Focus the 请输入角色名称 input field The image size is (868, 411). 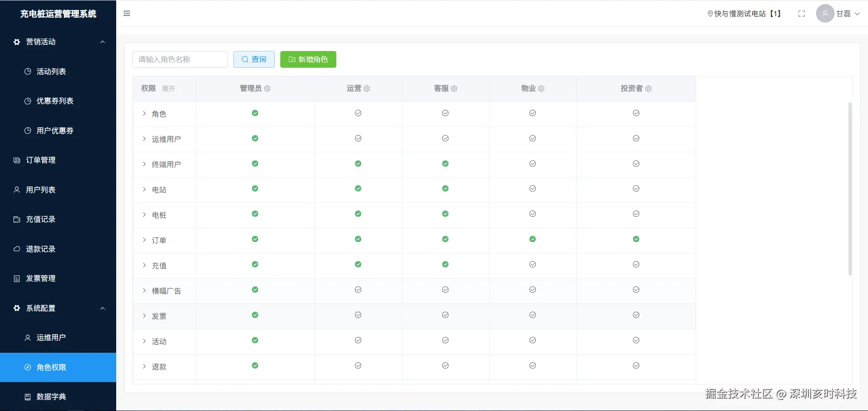click(180, 59)
